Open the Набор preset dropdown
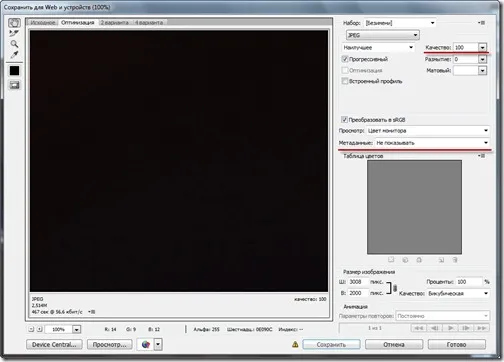The width and height of the screenshot is (504, 362). 400,23
